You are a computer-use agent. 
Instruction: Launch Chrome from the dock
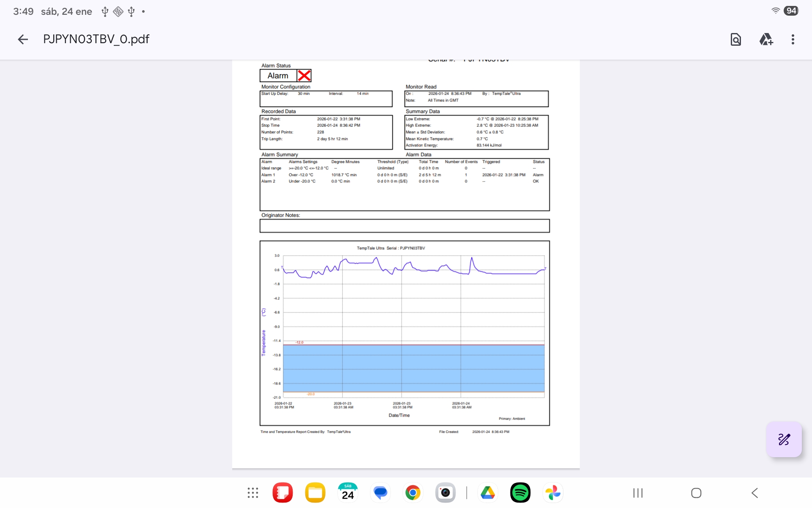pos(413,493)
